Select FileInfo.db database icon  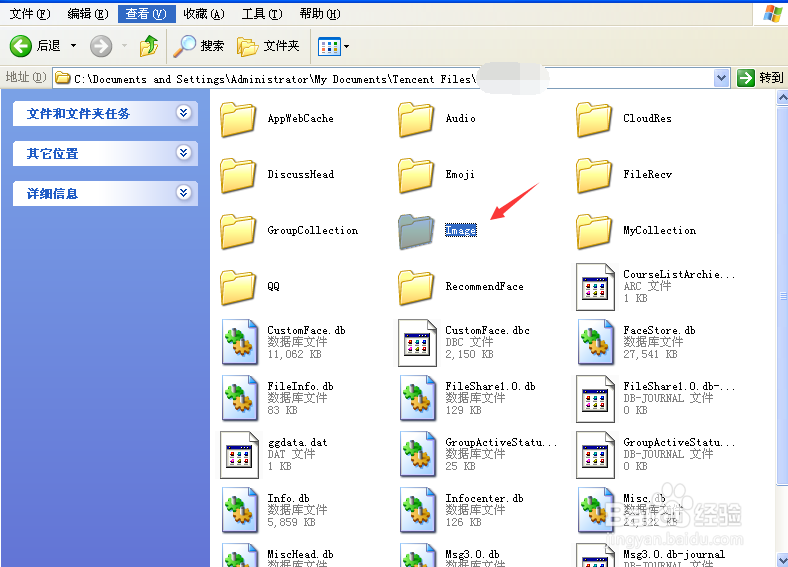coord(240,399)
